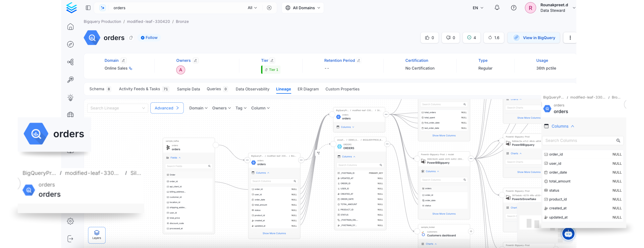Image resolution: width=644 pixels, height=248 pixels.
Task: Click the help question-mark icon
Action: tap(514, 8)
